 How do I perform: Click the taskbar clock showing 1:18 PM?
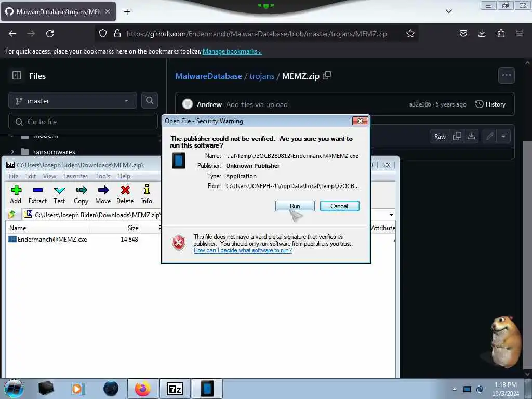pyautogui.click(x=506, y=389)
